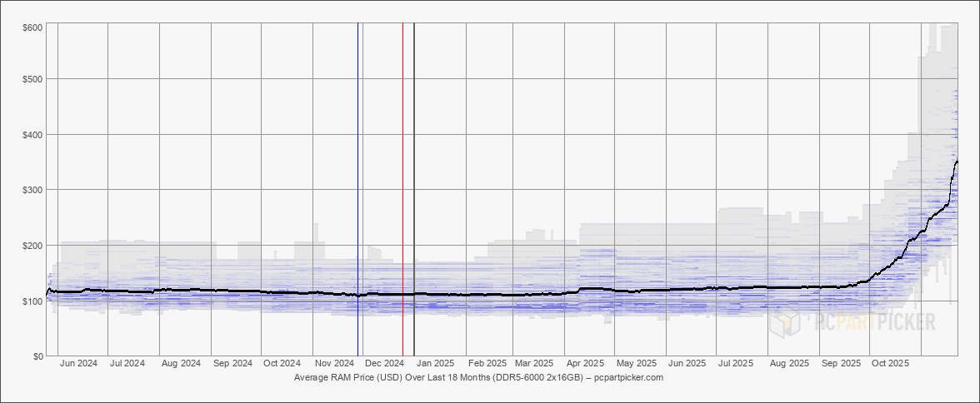
Task: Click the Jun 2024 x-axis label
Action: pyautogui.click(x=78, y=363)
